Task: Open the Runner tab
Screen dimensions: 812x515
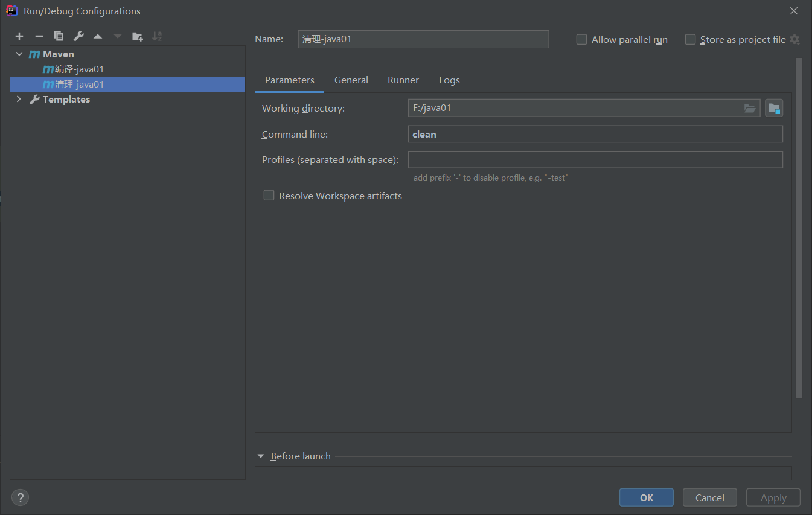Action: click(403, 80)
